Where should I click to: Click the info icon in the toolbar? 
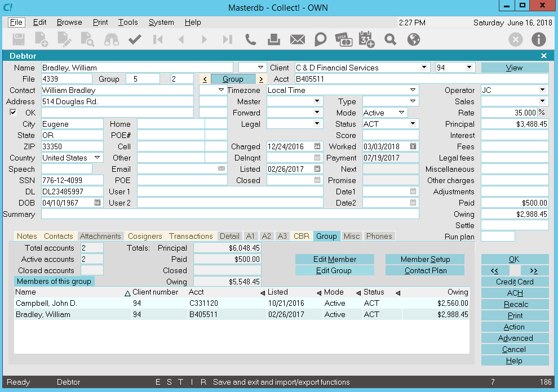[539, 39]
